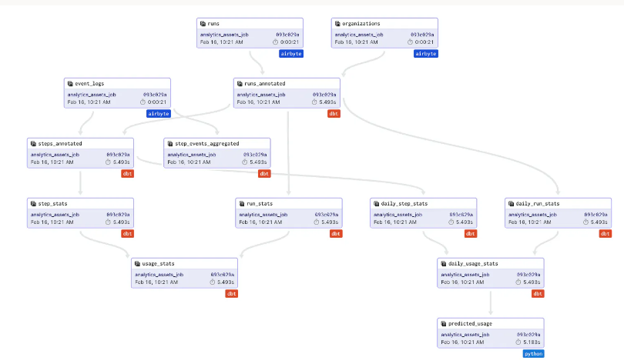The height and width of the screenshot is (364, 624).
Task: Click the organizations asset table icon
Action: click(x=338, y=24)
